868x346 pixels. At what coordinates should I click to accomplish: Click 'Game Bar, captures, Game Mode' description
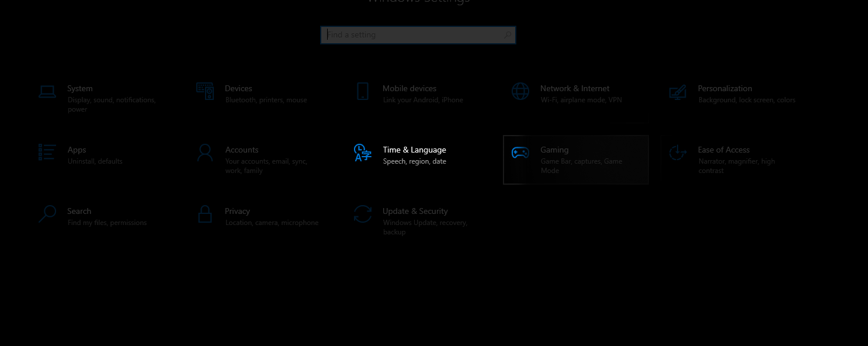[581, 166]
